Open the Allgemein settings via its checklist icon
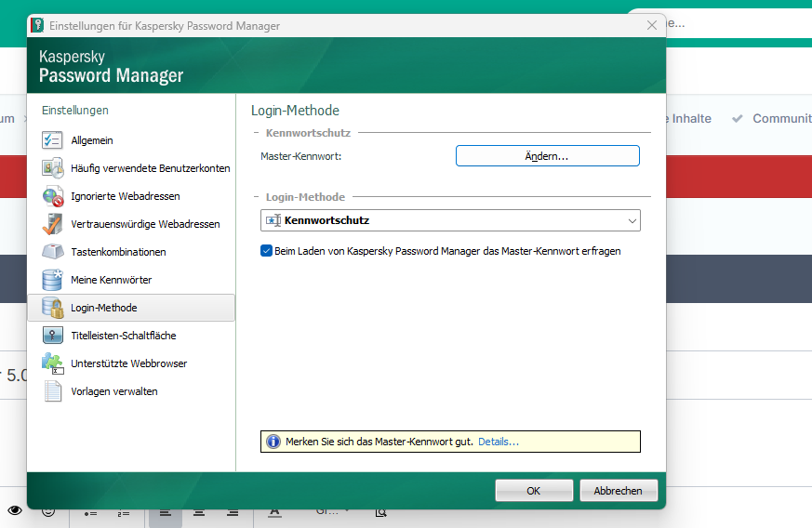 click(52, 140)
